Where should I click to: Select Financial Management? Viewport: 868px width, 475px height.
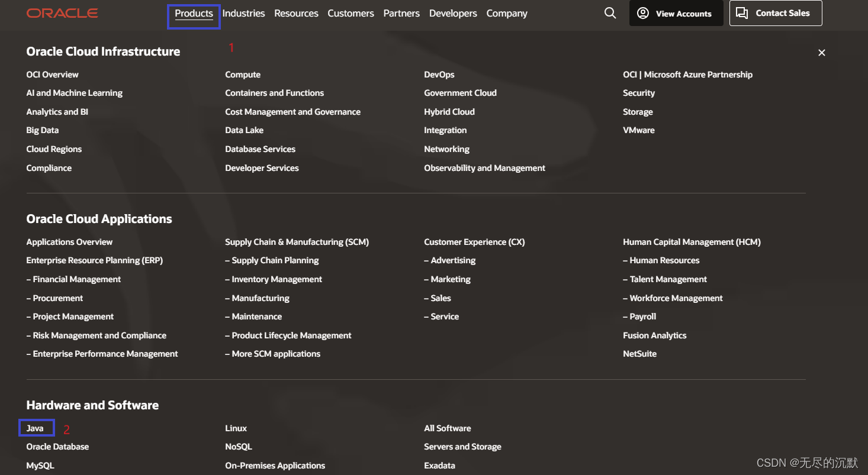(x=73, y=279)
